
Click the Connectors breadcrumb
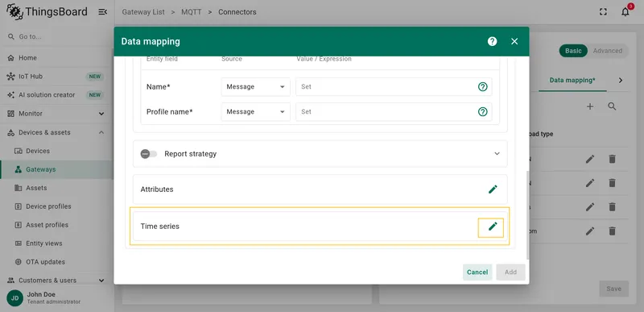click(x=237, y=12)
